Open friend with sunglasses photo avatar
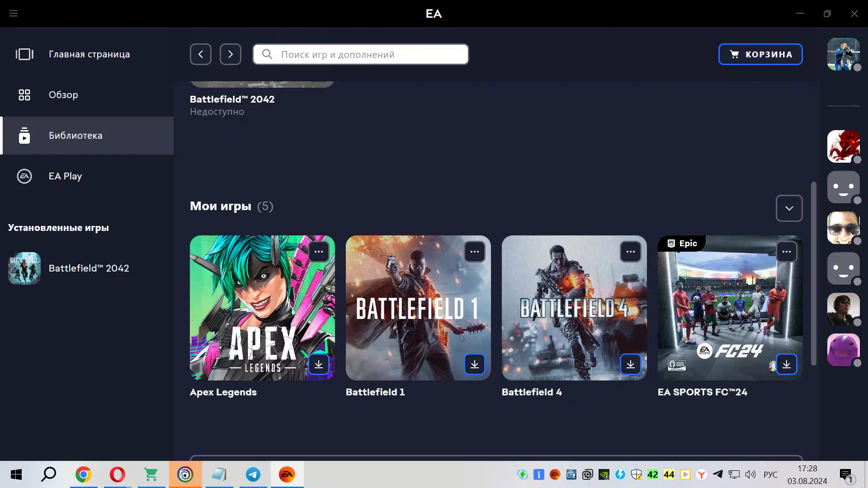 click(844, 228)
